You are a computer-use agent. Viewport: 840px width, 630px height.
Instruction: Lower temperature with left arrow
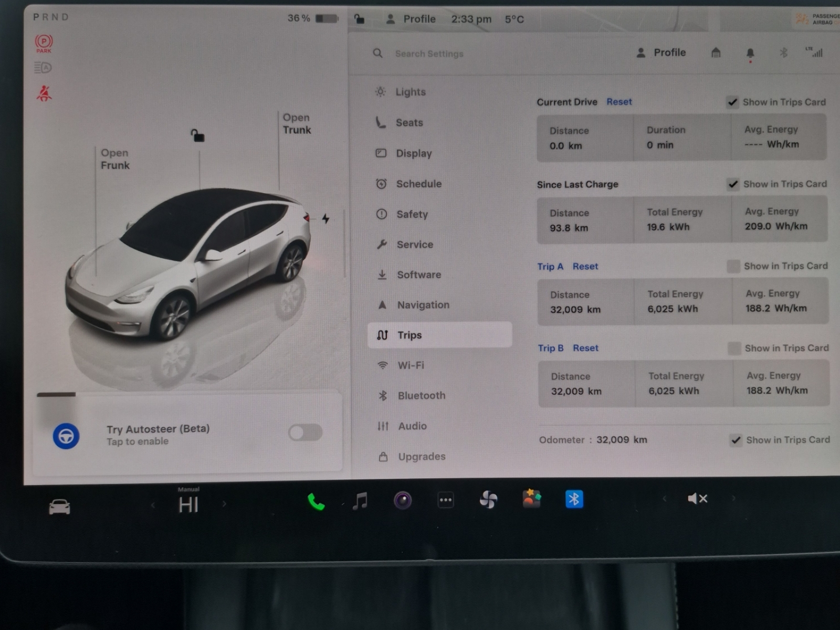153,505
